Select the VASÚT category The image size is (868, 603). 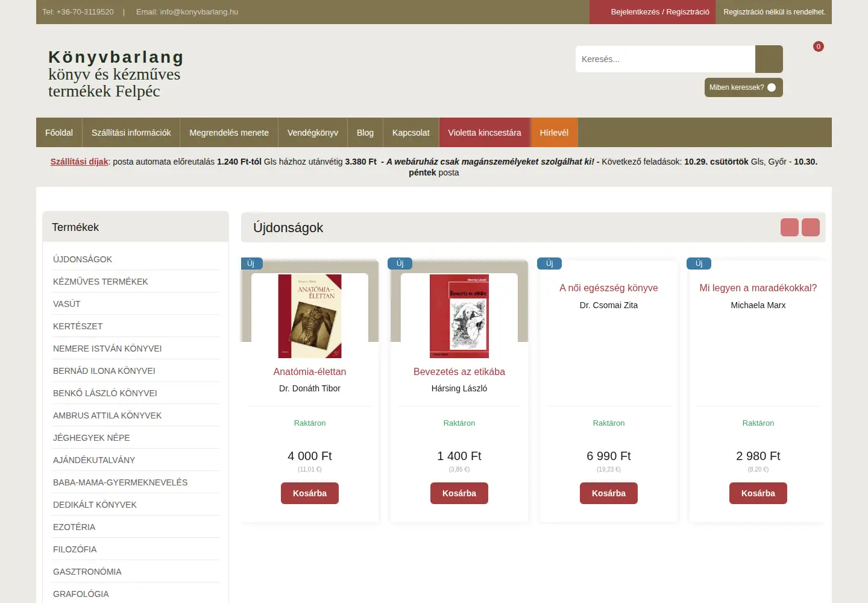(136, 304)
